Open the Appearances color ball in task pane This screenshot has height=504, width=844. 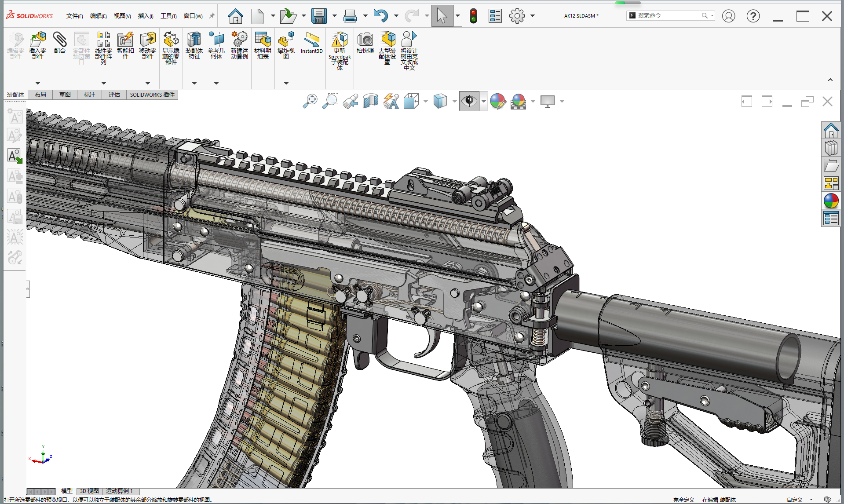pos(831,201)
